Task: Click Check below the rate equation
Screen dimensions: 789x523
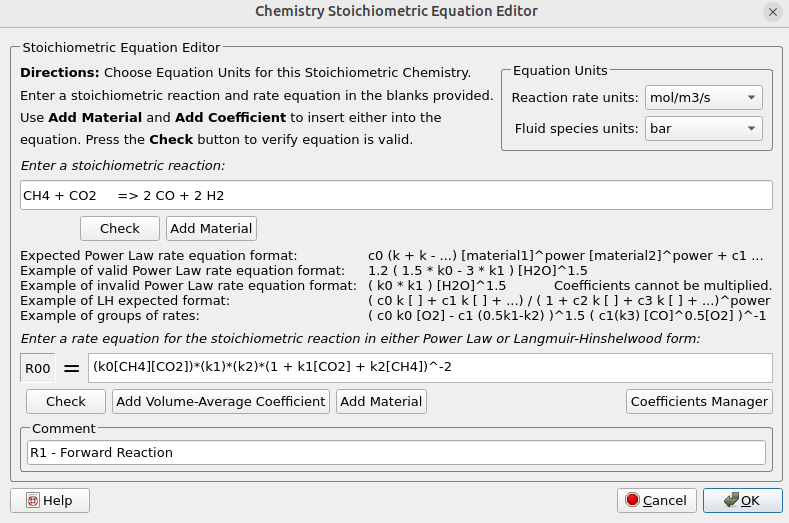Action: pyautogui.click(x=66, y=401)
